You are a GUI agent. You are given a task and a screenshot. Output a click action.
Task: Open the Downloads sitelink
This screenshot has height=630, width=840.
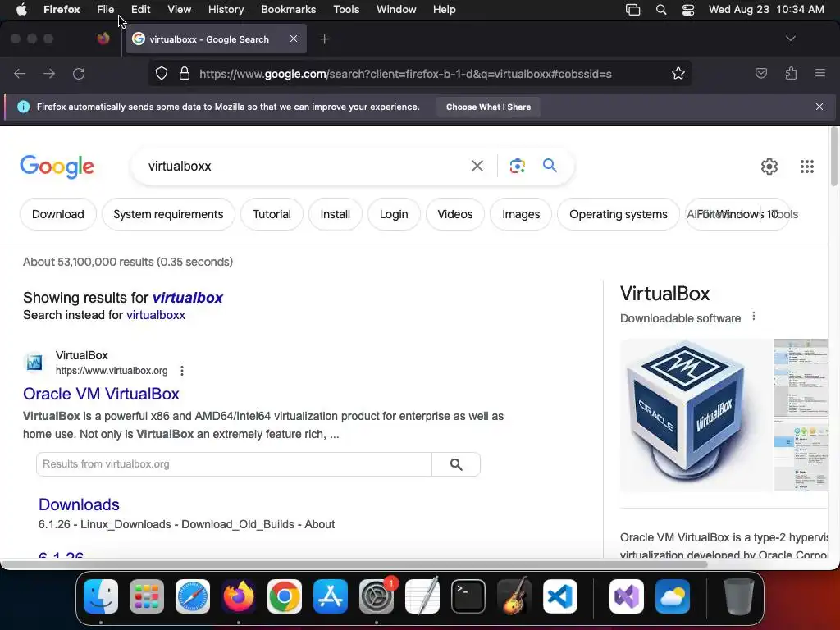coord(79,504)
